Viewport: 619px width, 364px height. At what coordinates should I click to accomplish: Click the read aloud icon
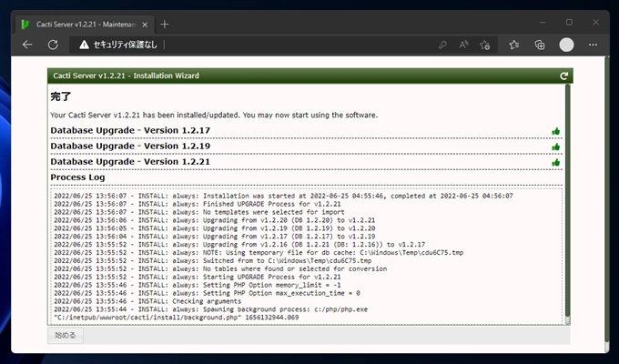coord(464,45)
